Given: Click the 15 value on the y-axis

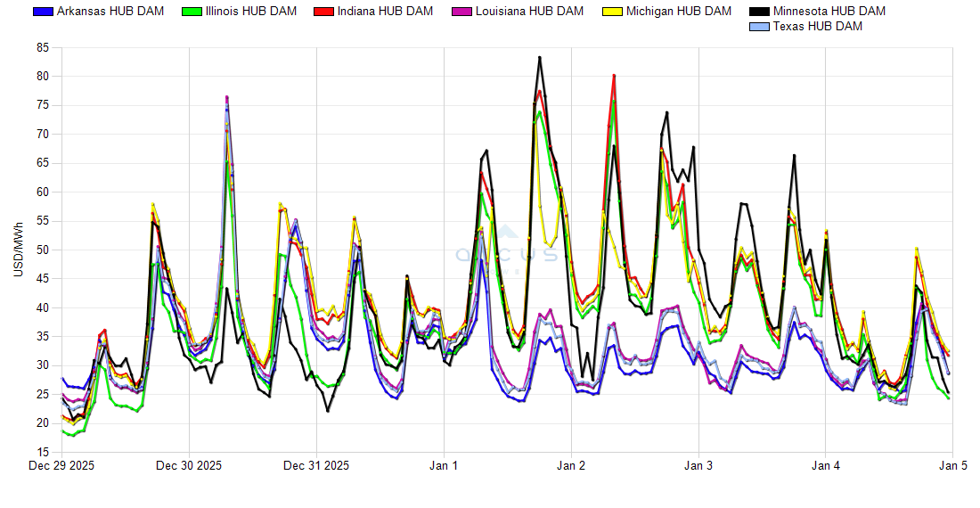Looking at the screenshot, I should coord(42,453).
